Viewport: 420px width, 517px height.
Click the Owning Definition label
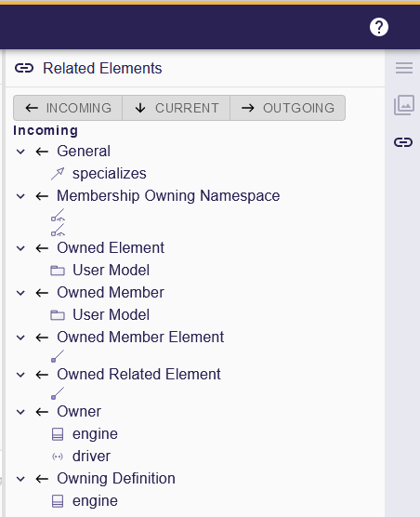[x=116, y=479]
